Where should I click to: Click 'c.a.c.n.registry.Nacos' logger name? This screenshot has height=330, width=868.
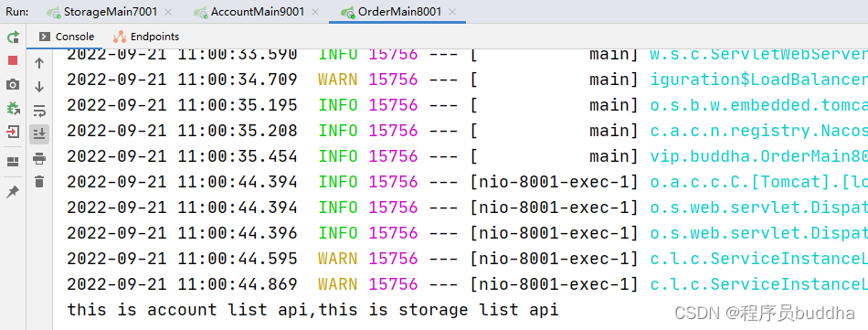[759, 131]
